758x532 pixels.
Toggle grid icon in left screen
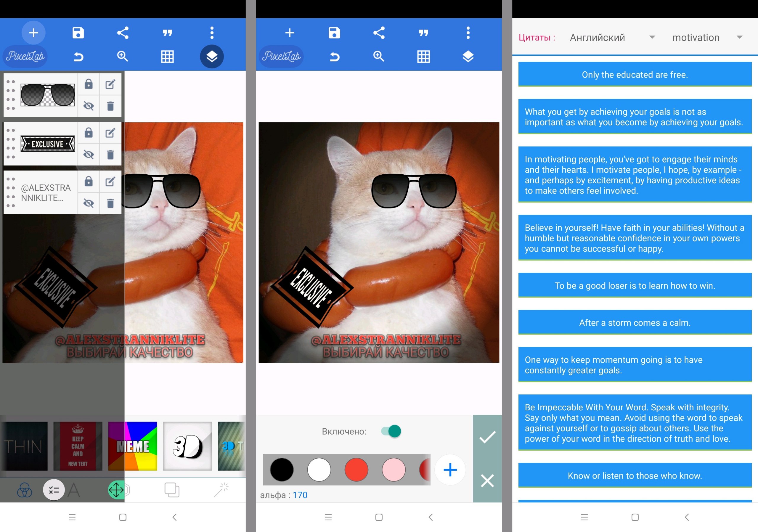pos(167,57)
